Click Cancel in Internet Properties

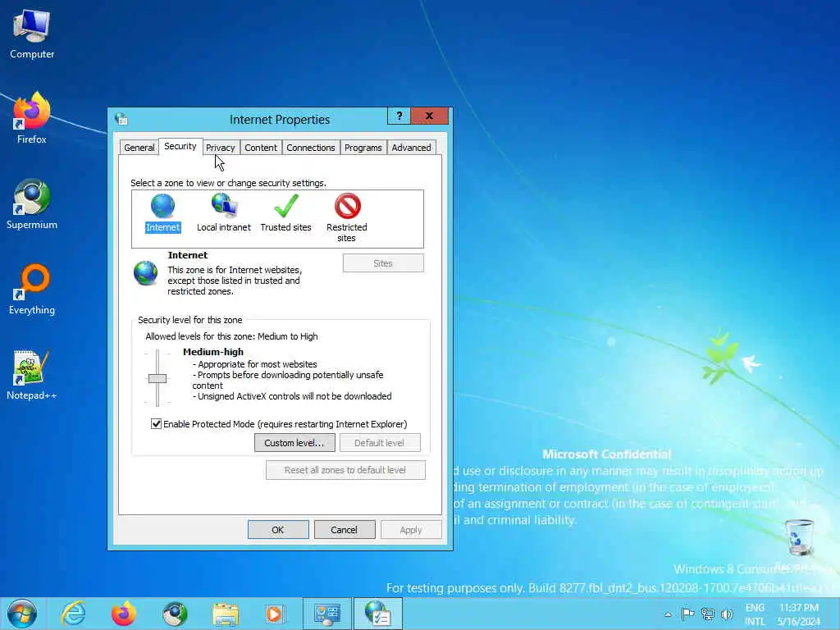tap(345, 530)
